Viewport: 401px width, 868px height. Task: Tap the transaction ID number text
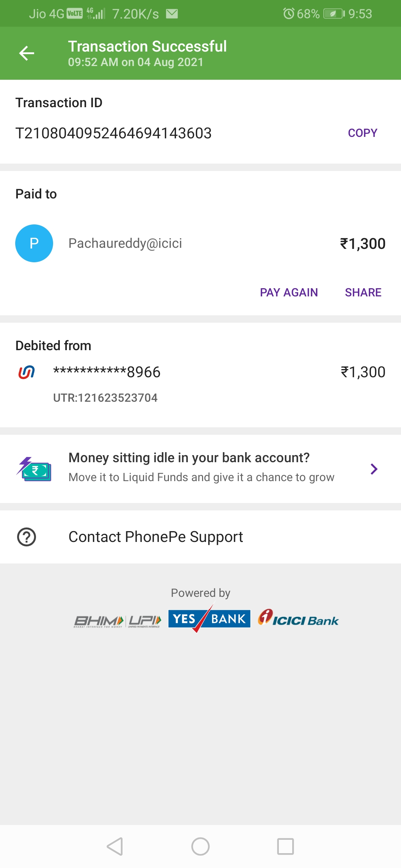pyautogui.click(x=113, y=133)
